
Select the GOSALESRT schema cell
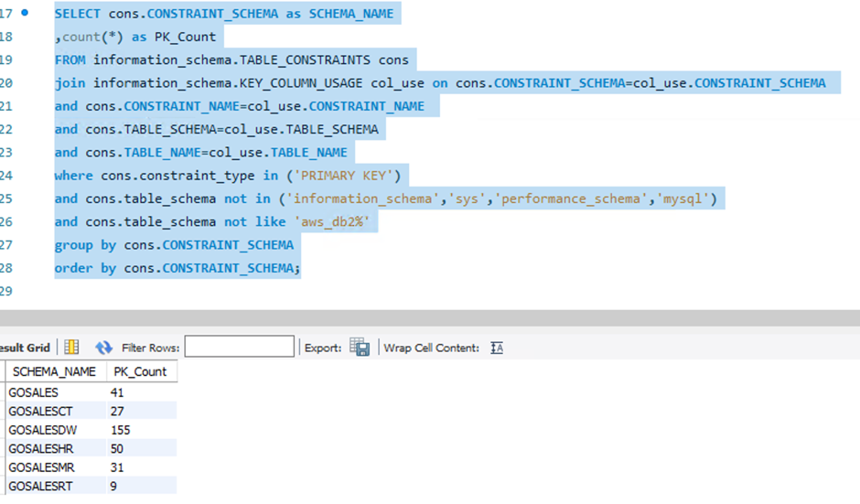click(x=56, y=486)
